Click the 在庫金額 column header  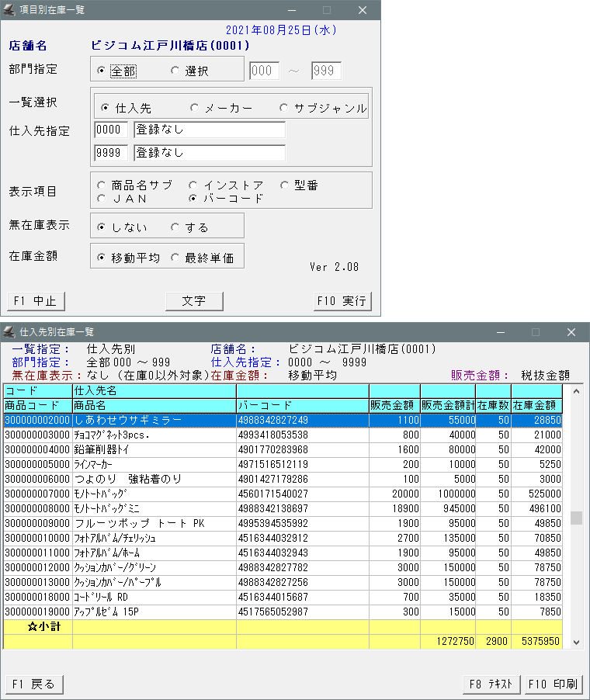[536, 405]
